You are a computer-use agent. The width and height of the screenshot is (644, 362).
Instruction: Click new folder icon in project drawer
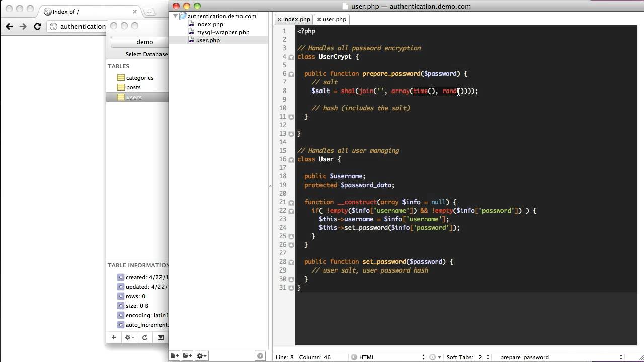tap(187, 356)
